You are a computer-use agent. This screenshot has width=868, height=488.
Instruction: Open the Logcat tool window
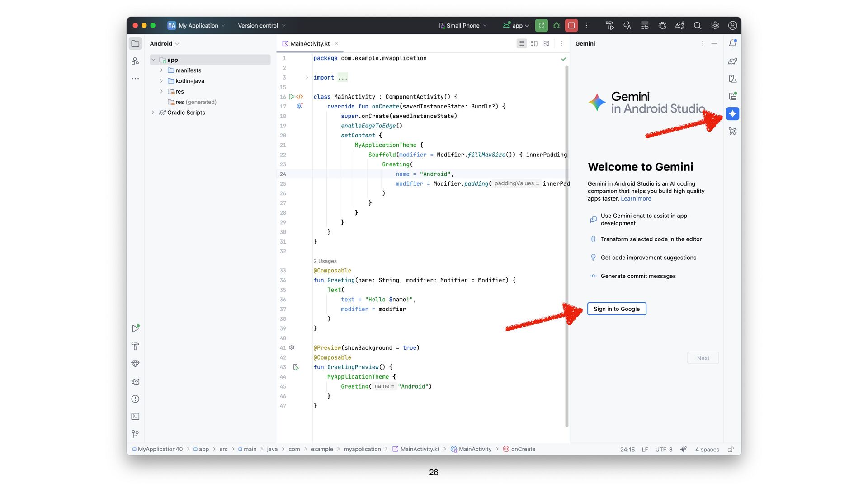click(x=135, y=381)
